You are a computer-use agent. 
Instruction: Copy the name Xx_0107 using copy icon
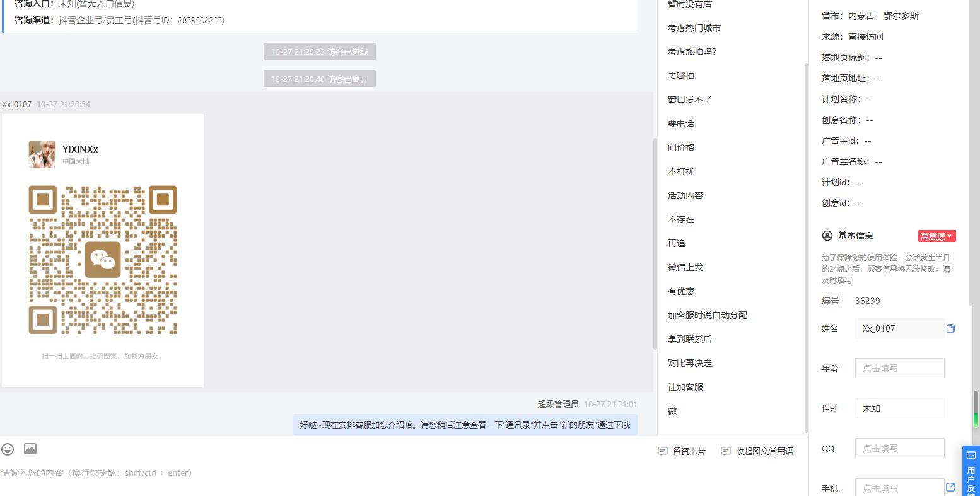click(950, 328)
